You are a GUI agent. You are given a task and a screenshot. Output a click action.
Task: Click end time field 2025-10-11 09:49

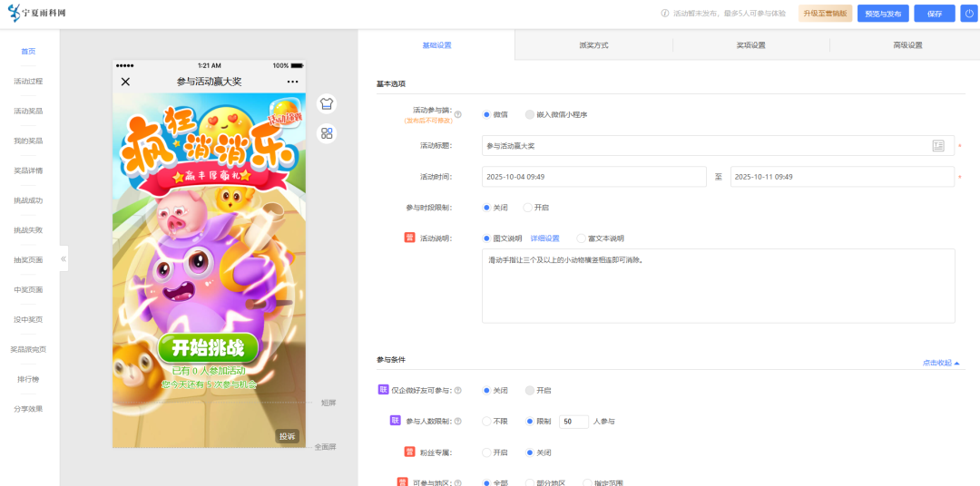[842, 177]
